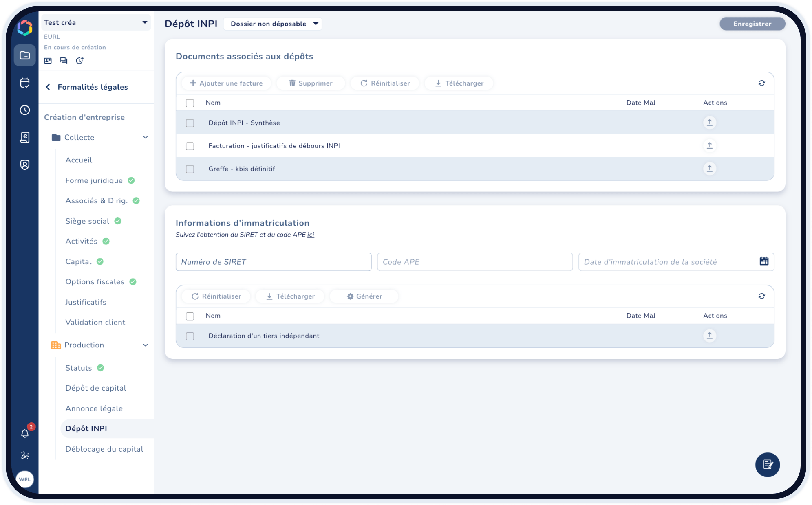Open Forme juridique step

[94, 180]
